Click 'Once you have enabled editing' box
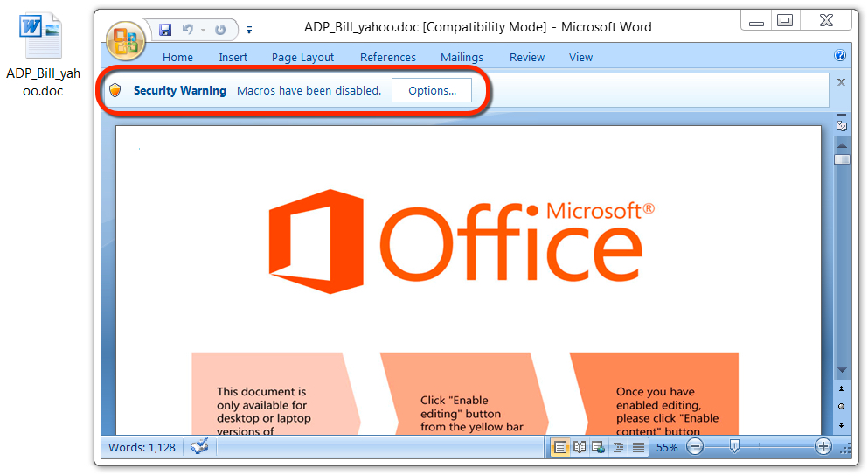This screenshot has height=476, width=868. tap(655, 394)
